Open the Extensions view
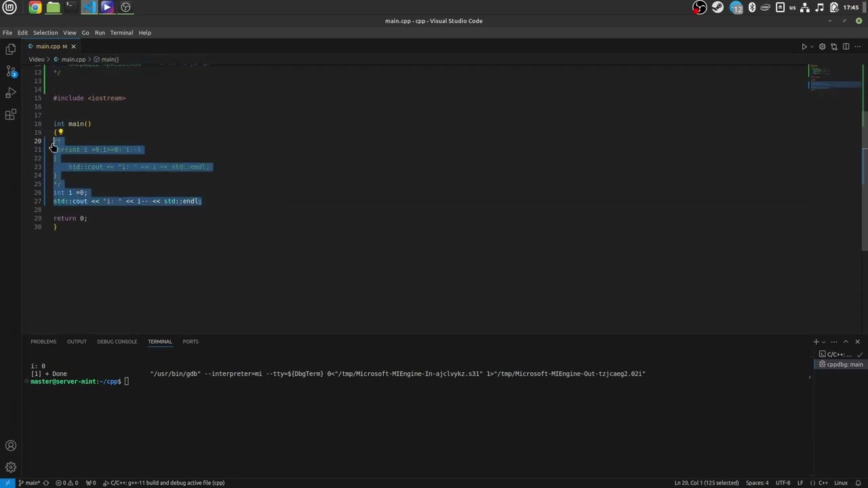Screen dimensions: 868x488 [x=11, y=115]
